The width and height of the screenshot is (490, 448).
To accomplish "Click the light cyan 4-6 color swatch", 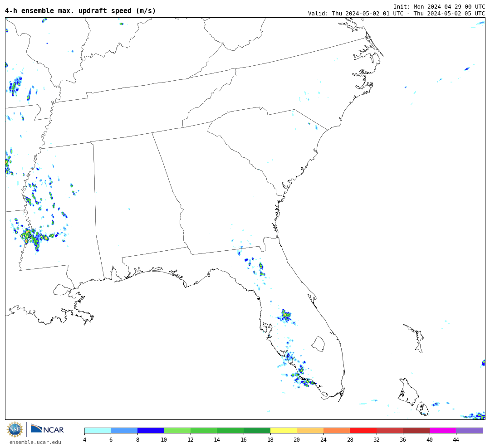I will pos(98,430).
